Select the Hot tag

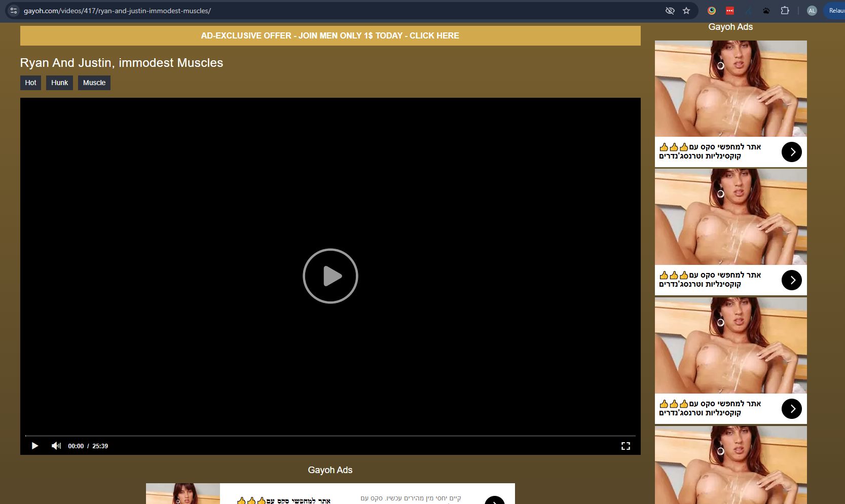tap(30, 83)
